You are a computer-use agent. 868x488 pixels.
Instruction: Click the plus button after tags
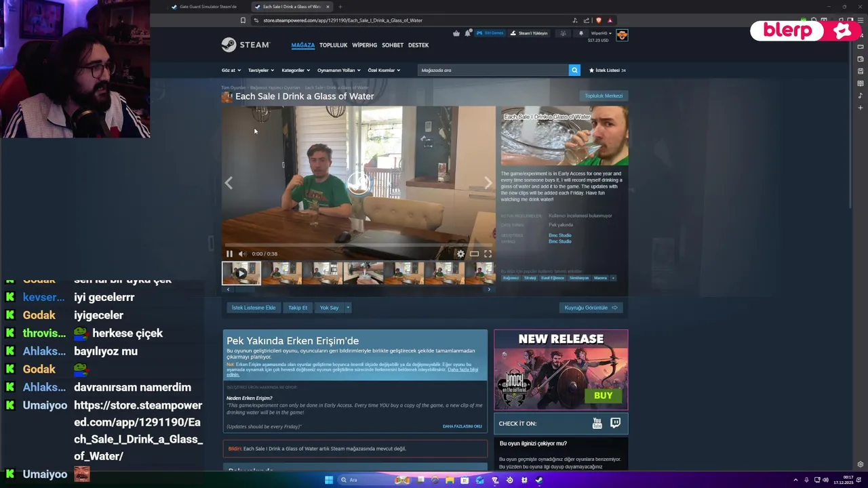613,278
